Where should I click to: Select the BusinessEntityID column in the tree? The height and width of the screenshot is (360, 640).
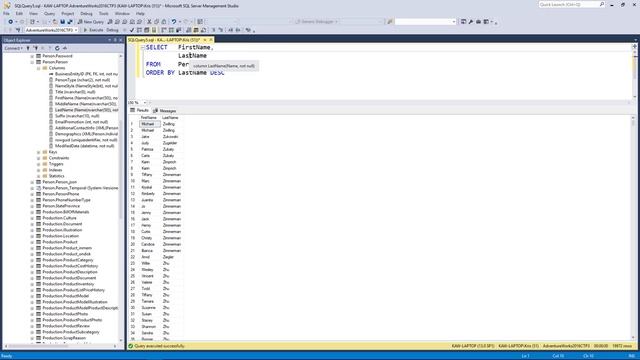click(x=86, y=74)
